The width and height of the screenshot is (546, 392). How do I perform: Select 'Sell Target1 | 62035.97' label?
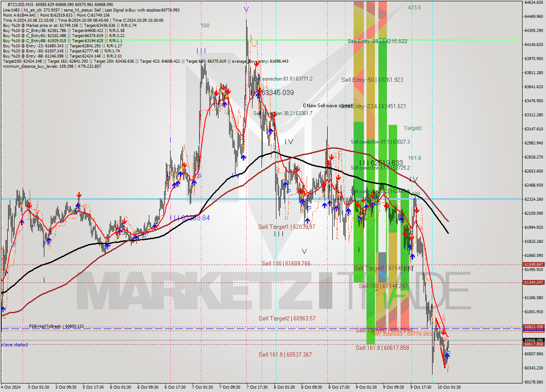[287, 227]
